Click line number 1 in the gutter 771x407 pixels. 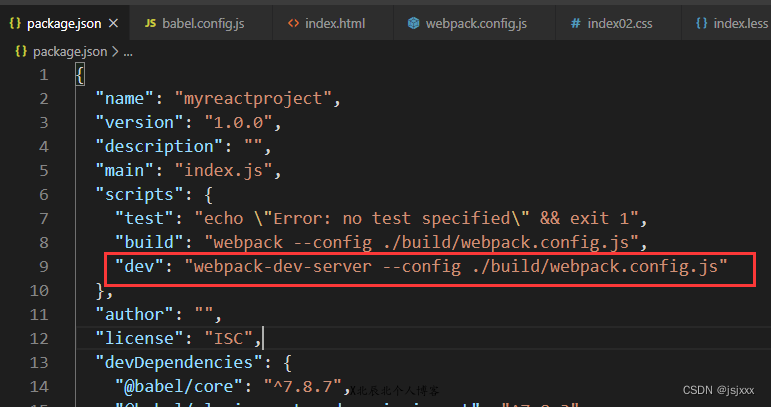pos(44,75)
